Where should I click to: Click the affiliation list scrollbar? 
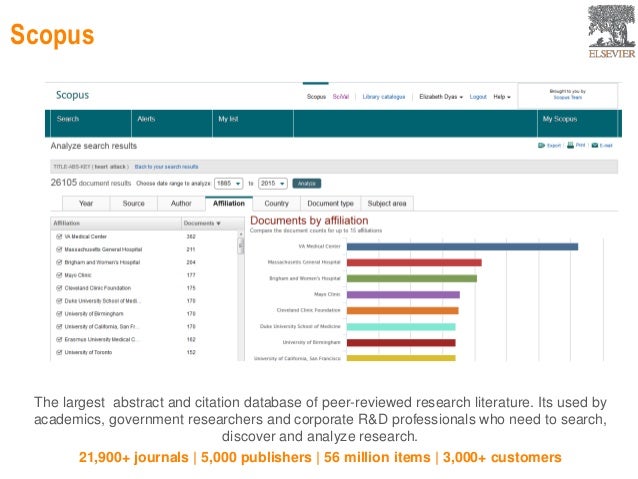240,245
